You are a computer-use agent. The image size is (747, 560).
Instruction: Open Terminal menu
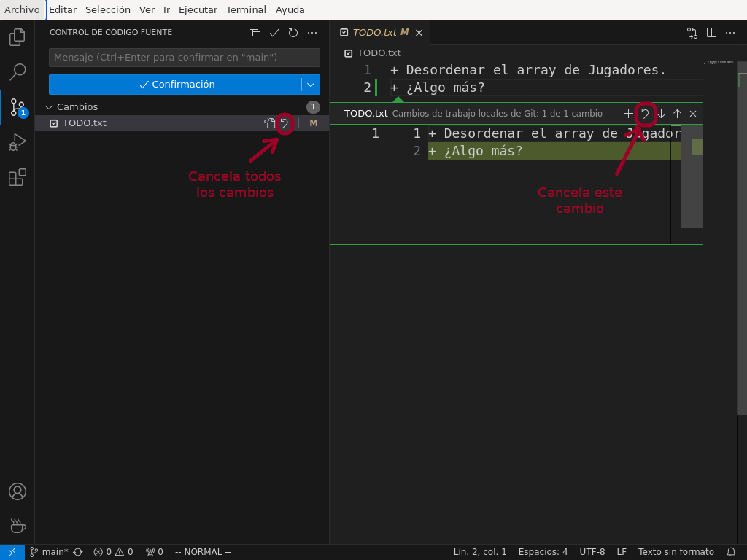tap(246, 10)
